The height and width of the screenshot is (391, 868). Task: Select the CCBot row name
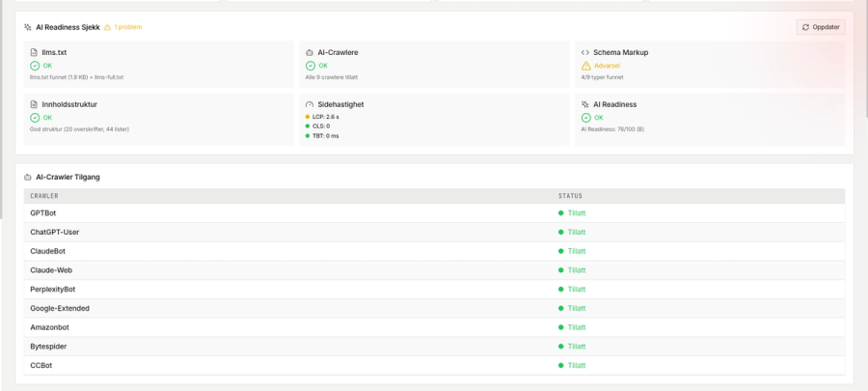(x=41, y=366)
